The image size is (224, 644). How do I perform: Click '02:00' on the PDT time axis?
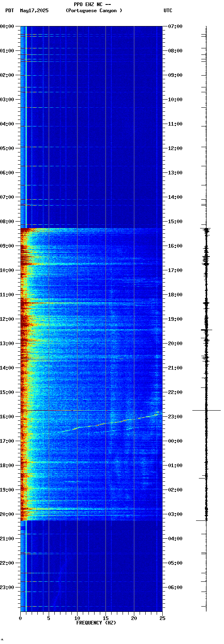[7, 75]
